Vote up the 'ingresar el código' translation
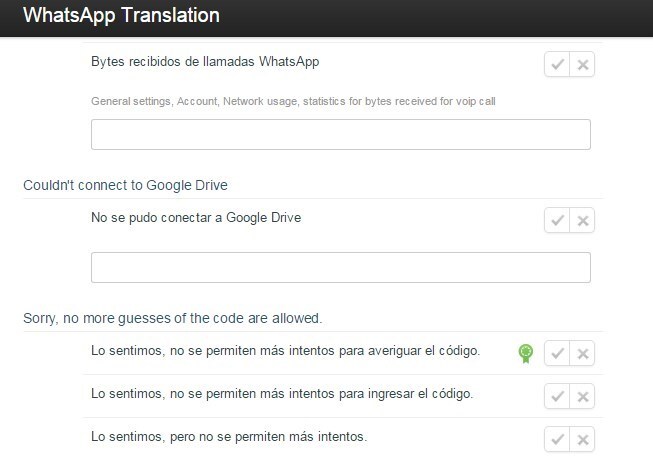Screen dimensions: 653x460 (557, 396)
